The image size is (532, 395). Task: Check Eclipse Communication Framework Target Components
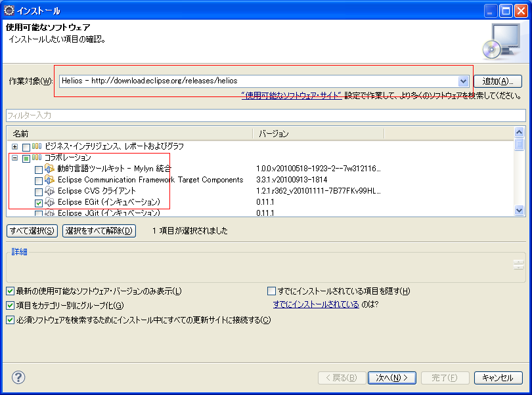(x=39, y=180)
